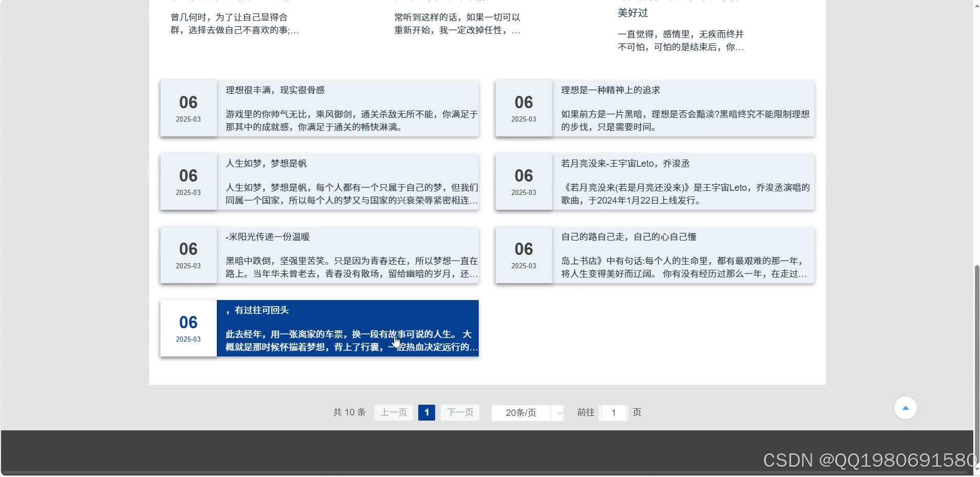Click the 上一页 previous page button
The height and width of the screenshot is (477, 980).
[x=393, y=412]
